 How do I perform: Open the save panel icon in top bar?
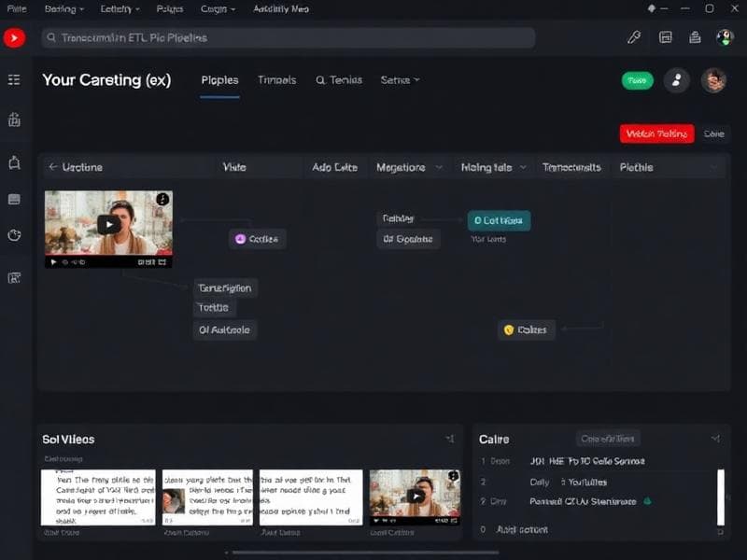point(666,37)
